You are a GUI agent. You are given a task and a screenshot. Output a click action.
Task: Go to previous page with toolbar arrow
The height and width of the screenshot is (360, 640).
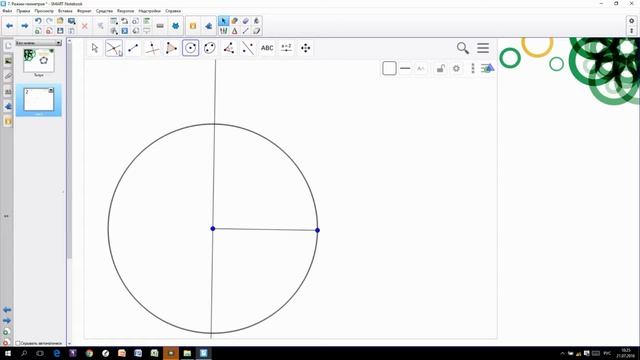tap(9, 26)
